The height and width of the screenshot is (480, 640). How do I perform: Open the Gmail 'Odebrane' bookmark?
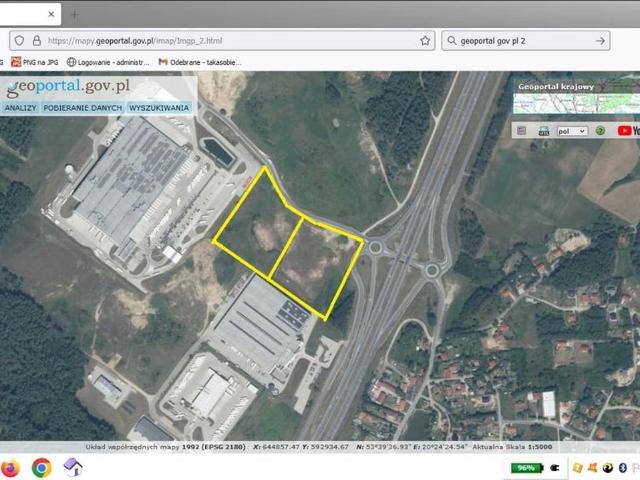click(200, 62)
